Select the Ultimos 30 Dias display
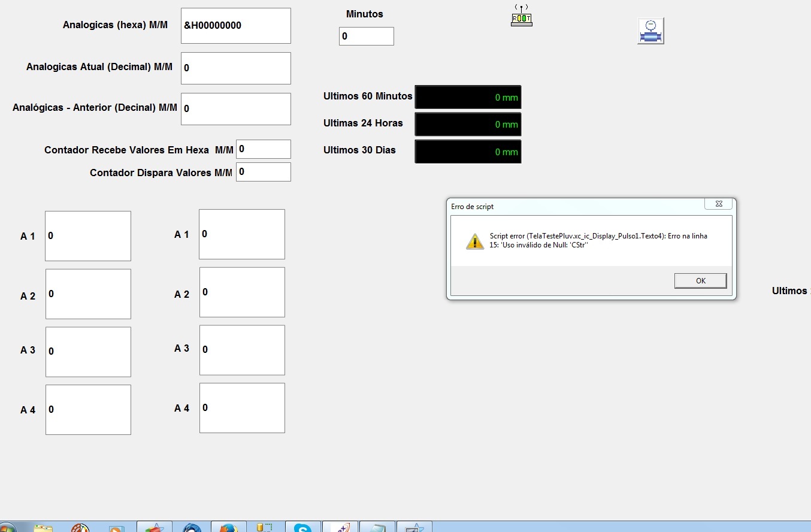The image size is (811, 532). [468, 152]
